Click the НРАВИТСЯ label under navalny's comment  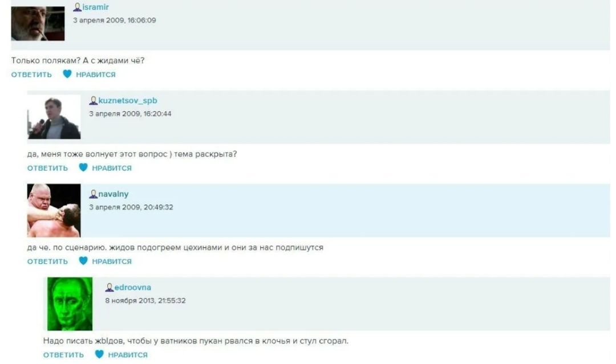pos(112,261)
